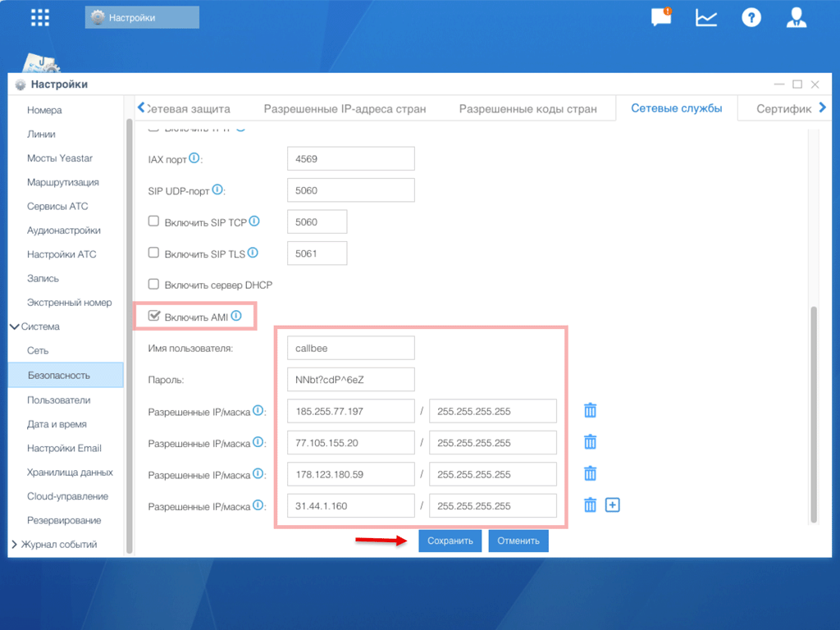840x630 pixels.
Task: Click the Сохранить button
Action: click(450, 541)
